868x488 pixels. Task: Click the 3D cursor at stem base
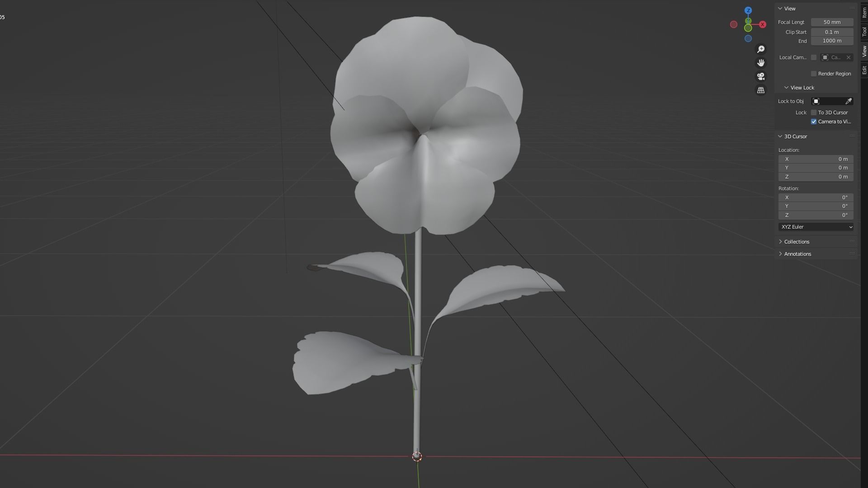click(x=417, y=456)
